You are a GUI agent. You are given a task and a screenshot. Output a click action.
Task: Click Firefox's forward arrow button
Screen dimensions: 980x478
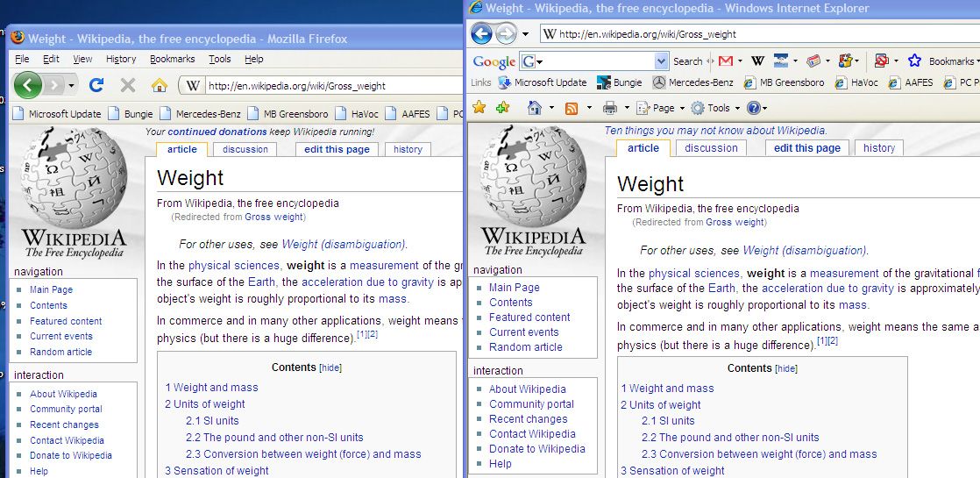pos(54,85)
